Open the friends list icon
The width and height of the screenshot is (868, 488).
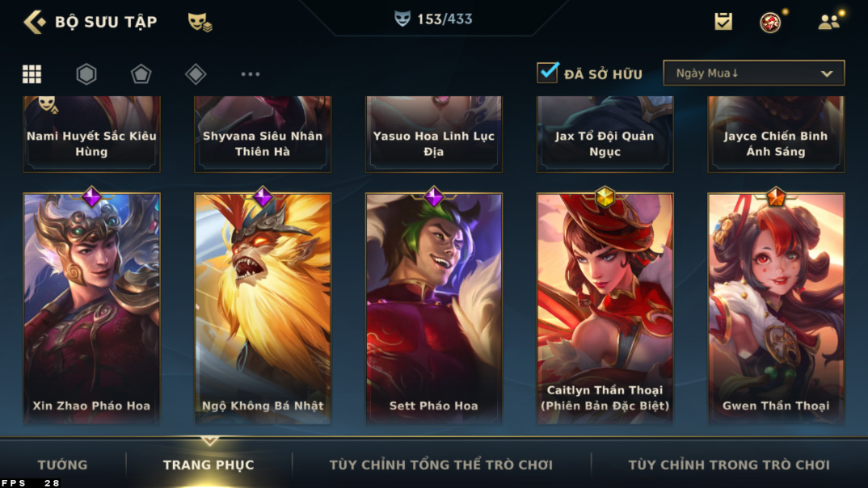(828, 22)
